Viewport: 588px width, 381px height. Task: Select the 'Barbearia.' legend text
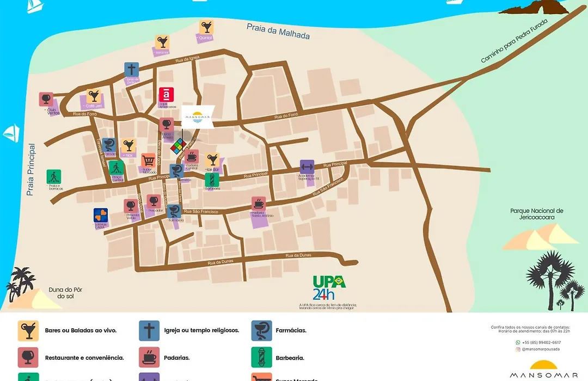290,358
